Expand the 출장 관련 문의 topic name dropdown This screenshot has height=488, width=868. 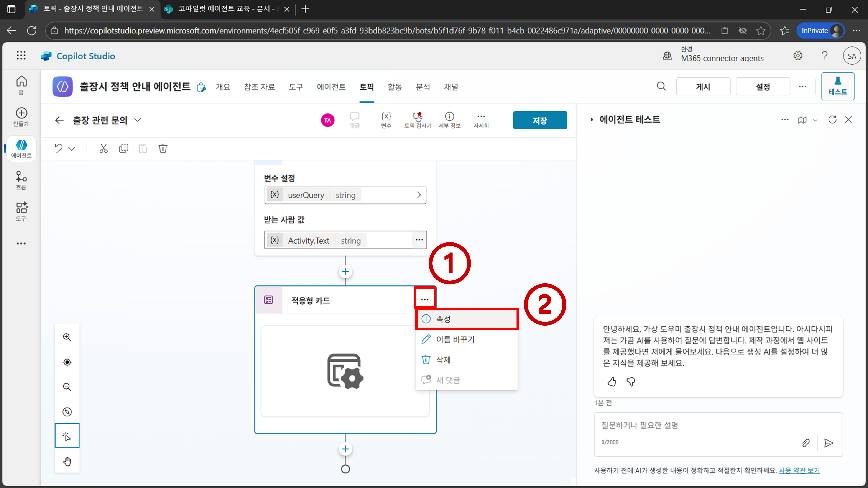[x=138, y=120]
